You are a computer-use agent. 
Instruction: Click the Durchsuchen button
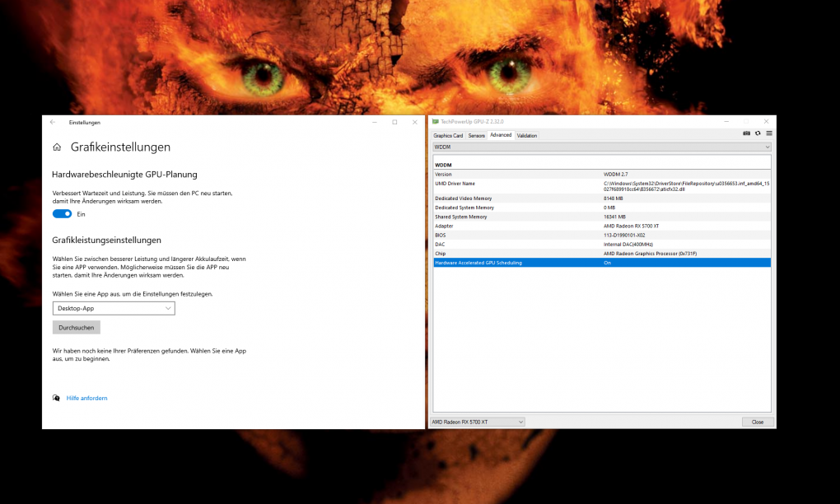tap(76, 327)
